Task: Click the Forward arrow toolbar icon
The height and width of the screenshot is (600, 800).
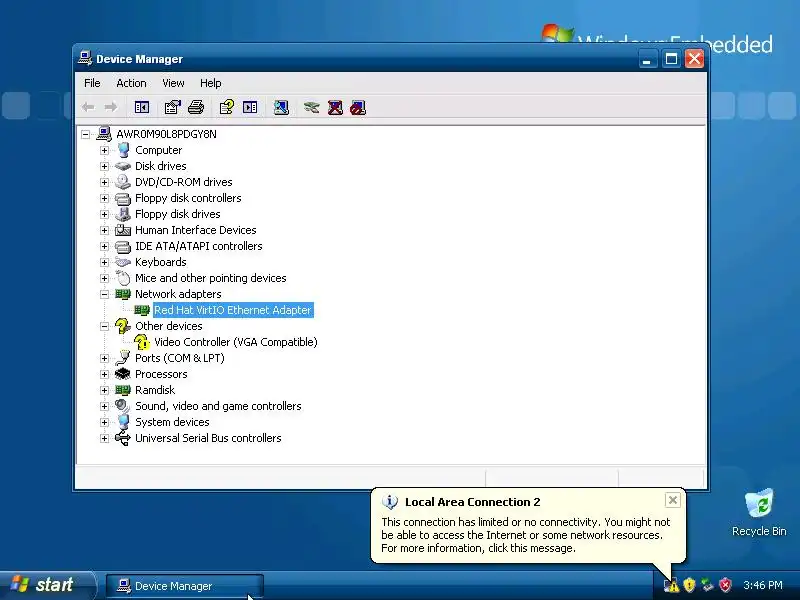Action: tap(110, 107)
